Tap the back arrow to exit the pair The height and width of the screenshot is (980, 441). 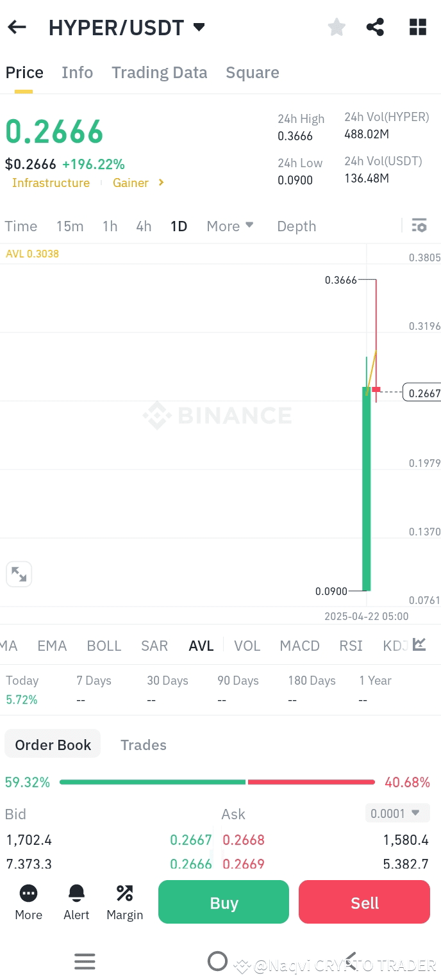coord(16,27)
